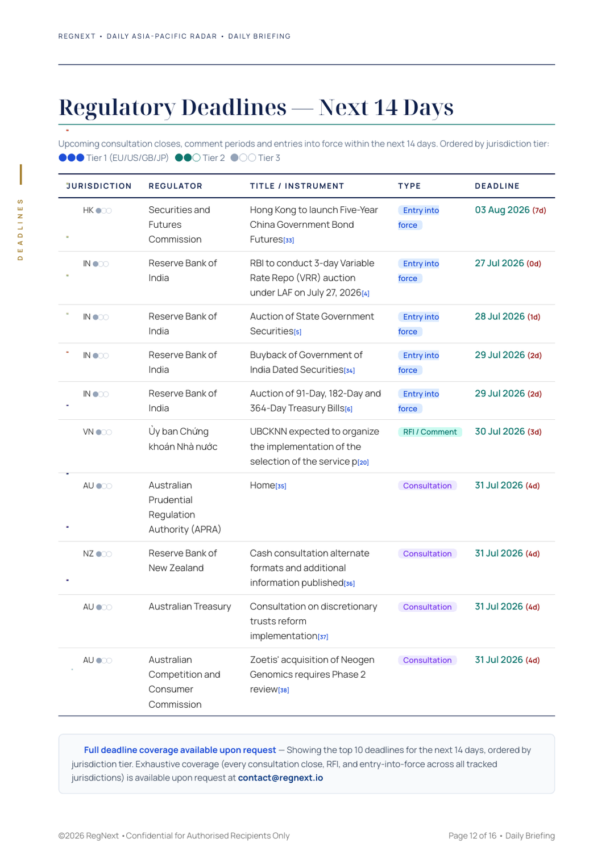Click the vertical DEADLINES side label
Screen dimensions: 614x868
pyautogui.click(x=20, y=229)
